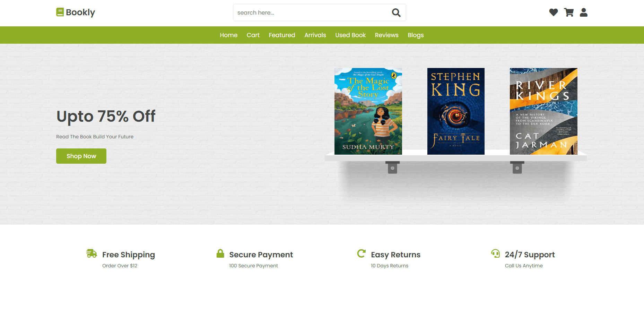Screen dimensions: 644x309
Task: Open Blogs in the navigation bar
Action: (416, 35)
